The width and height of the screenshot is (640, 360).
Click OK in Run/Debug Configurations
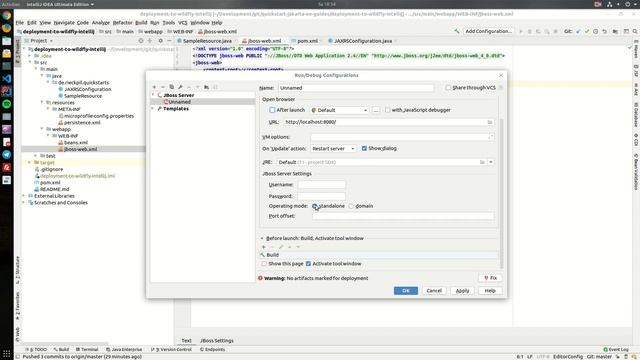406,291
